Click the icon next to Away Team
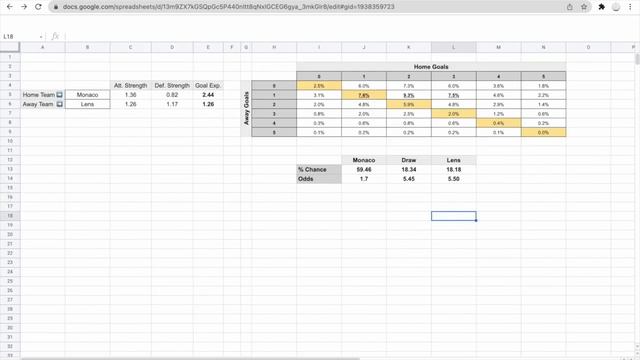This screenshot has height=360, width=640. (x=60, y=104)
